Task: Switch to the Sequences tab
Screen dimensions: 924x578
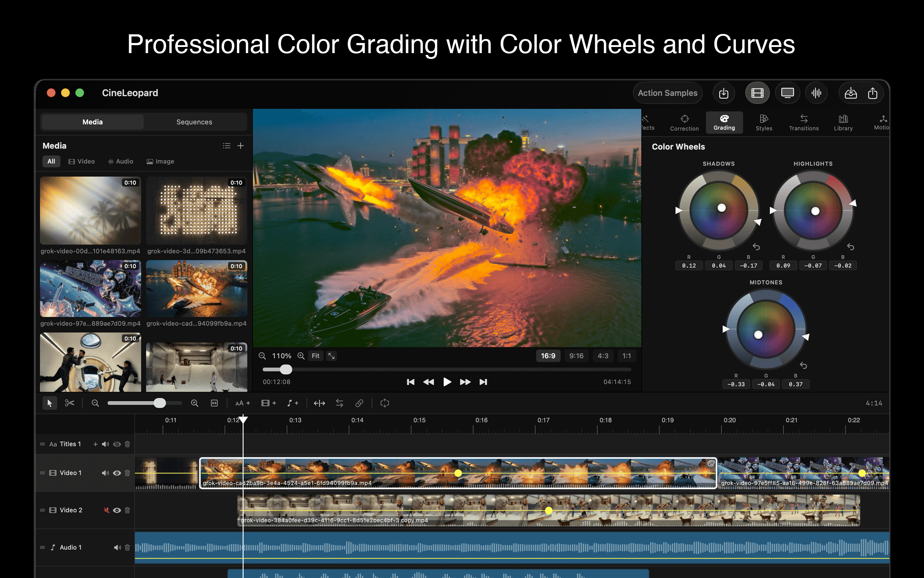Action: [x=194, y=122]
